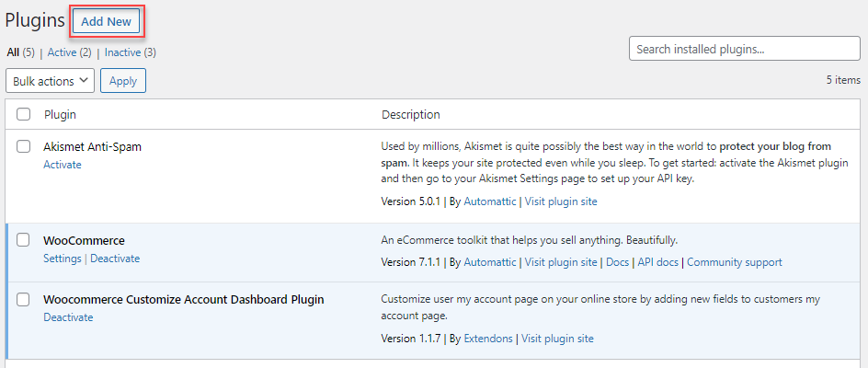Visit plugin site for Akismet
Image resolution: width=868 pixels, height=368 pixels.
(x=561, y=201)
